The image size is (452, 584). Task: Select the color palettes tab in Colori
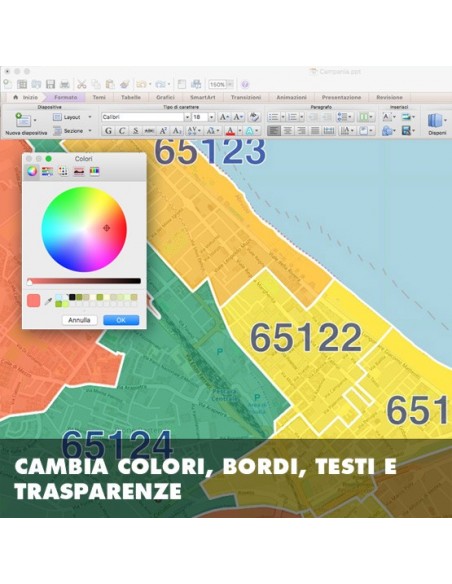(63, 171)
